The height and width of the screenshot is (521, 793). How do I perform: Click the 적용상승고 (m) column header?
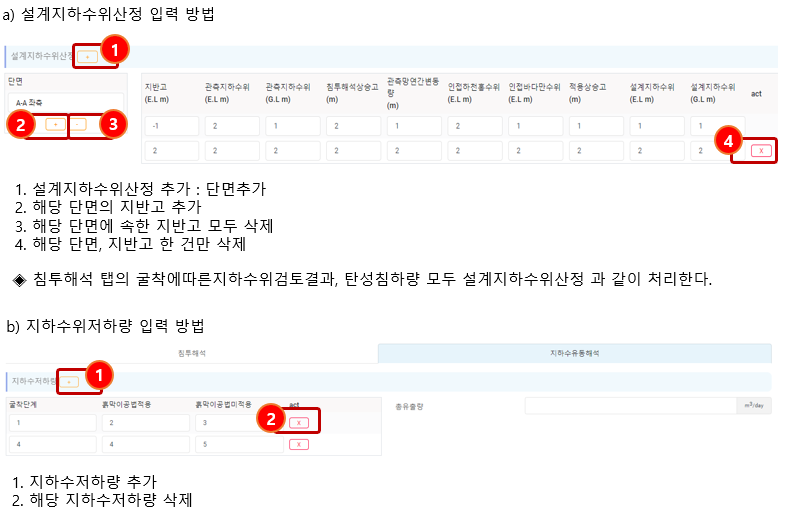tap(588, 93)
